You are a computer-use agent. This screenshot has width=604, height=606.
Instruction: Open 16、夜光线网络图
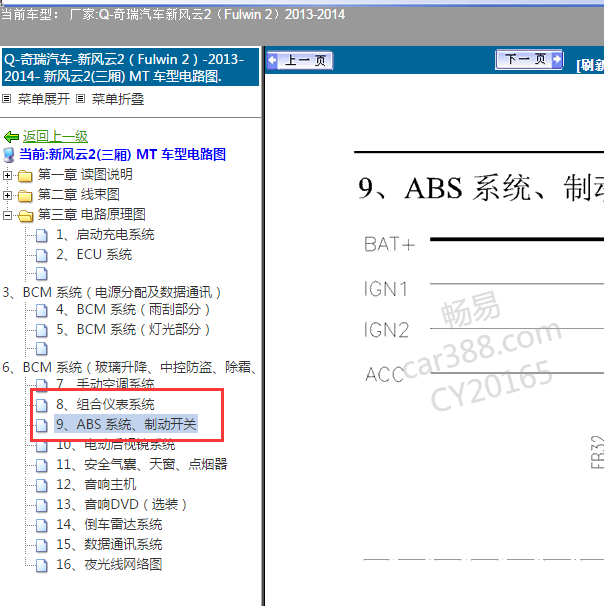[109, 564]
